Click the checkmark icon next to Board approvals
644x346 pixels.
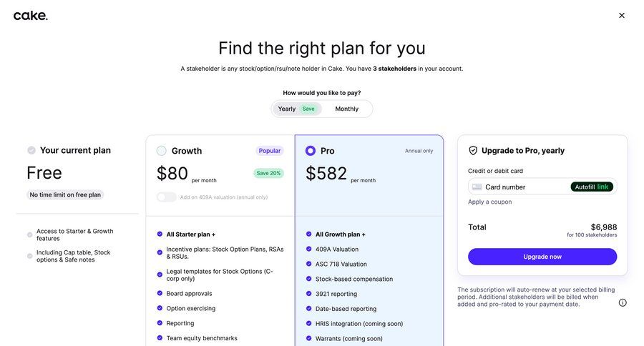click(160, 294)
